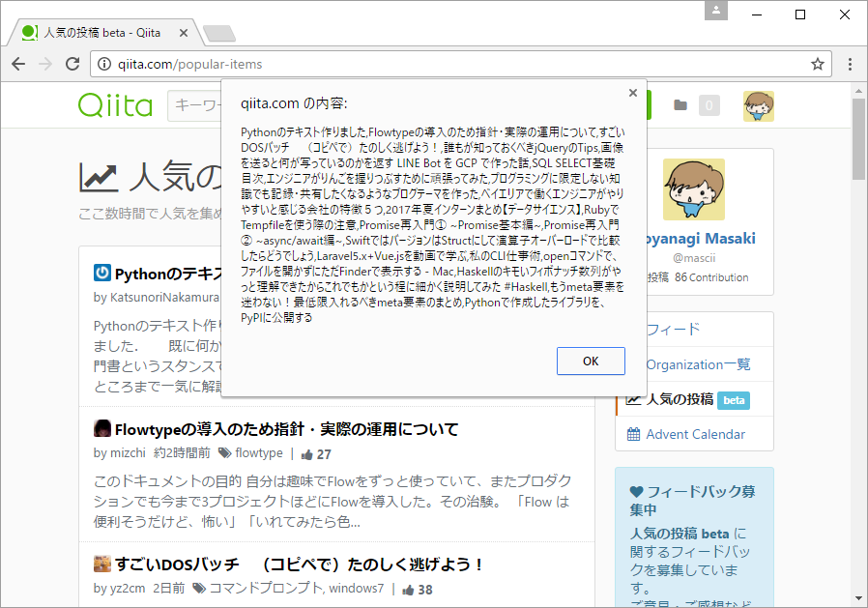Reload the page with the refresh icon
868x608 pixels.
(72, 63)
